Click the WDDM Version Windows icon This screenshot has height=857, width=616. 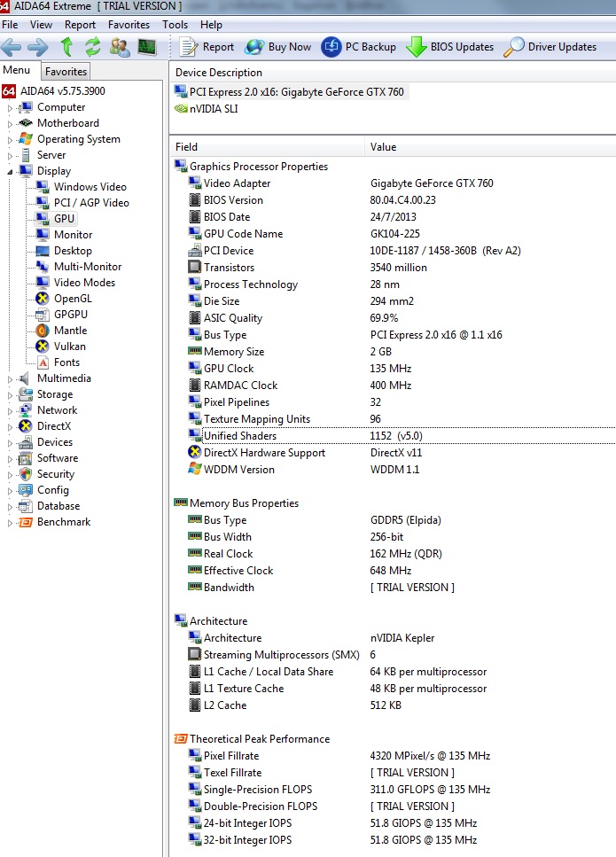pyautogui.click(x=195, y=469)
